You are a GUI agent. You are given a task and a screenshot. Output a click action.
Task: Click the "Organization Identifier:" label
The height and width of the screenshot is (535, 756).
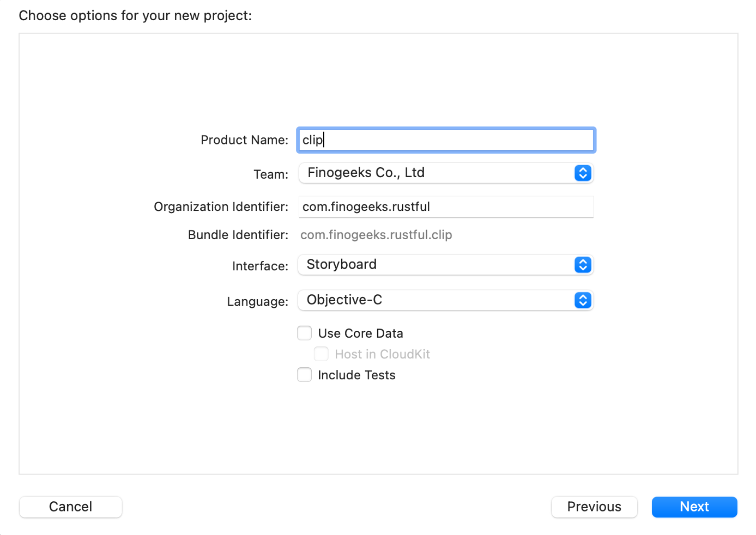pos(220,207)
